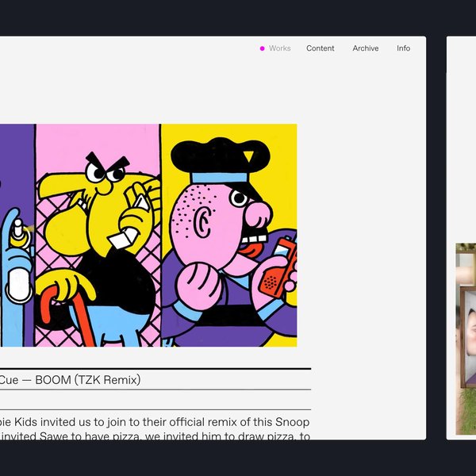Open the framed portrait thumbnail in right panel
The width and height of the screenshot is (476, 476).
tap(466, 339)
